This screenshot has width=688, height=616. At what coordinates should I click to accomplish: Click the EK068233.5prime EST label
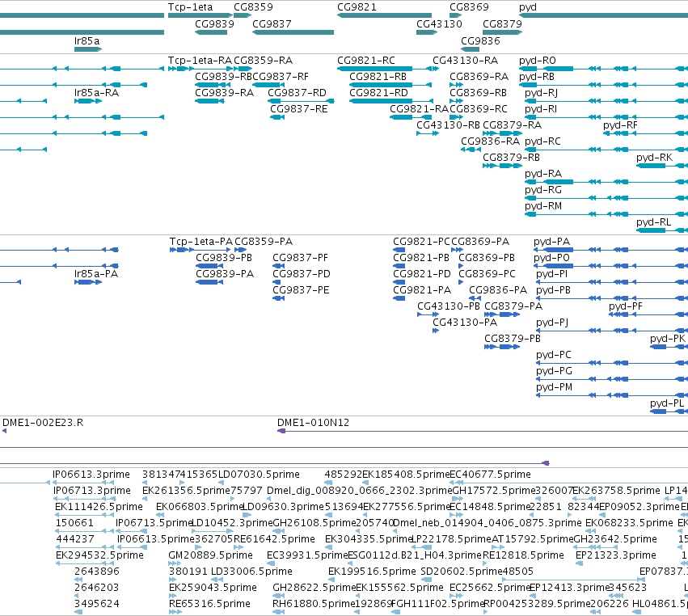point(629,523)
